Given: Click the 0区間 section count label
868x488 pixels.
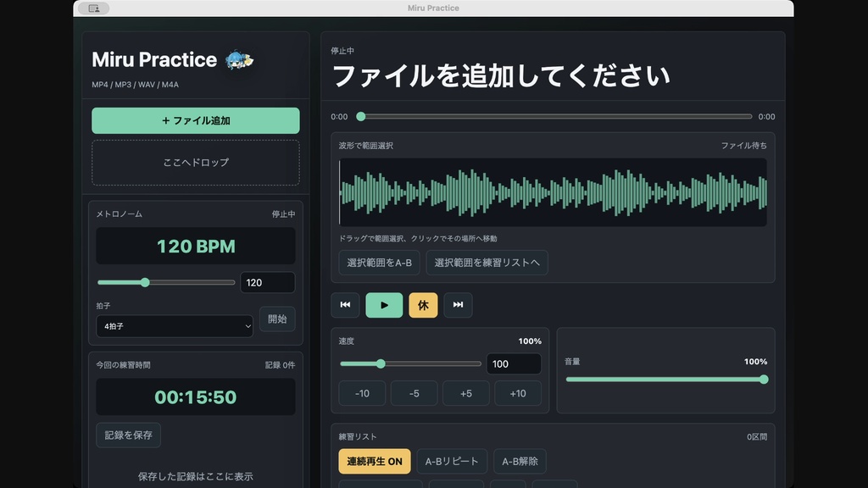Looking at the screenshot, I should (x=757, y=436).
